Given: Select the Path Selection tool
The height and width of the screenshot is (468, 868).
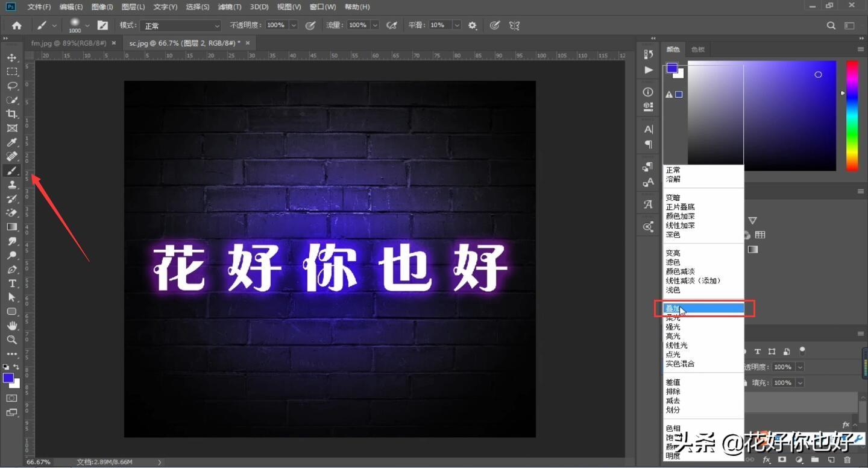Looking at the screenshot, I should click(11, 297).
